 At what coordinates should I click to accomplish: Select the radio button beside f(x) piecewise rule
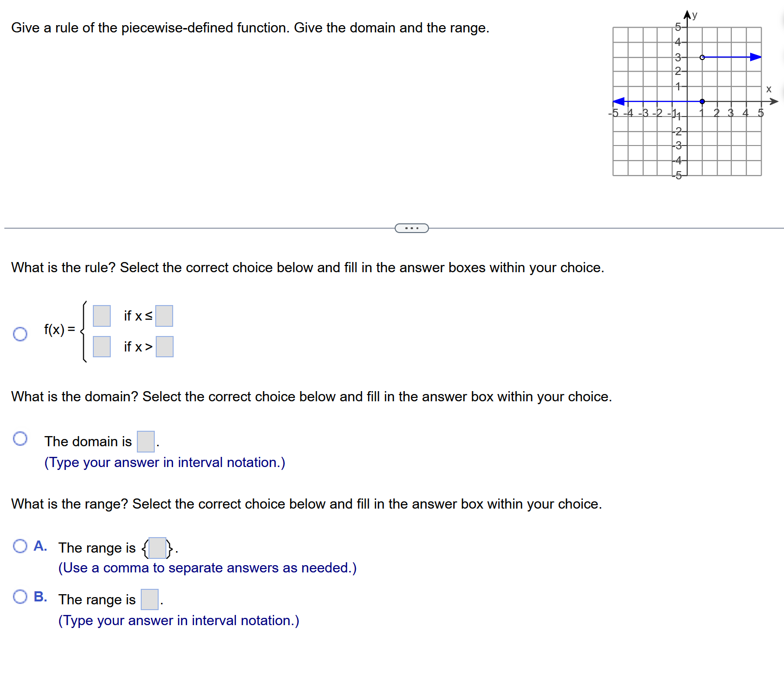click(20, 334)
